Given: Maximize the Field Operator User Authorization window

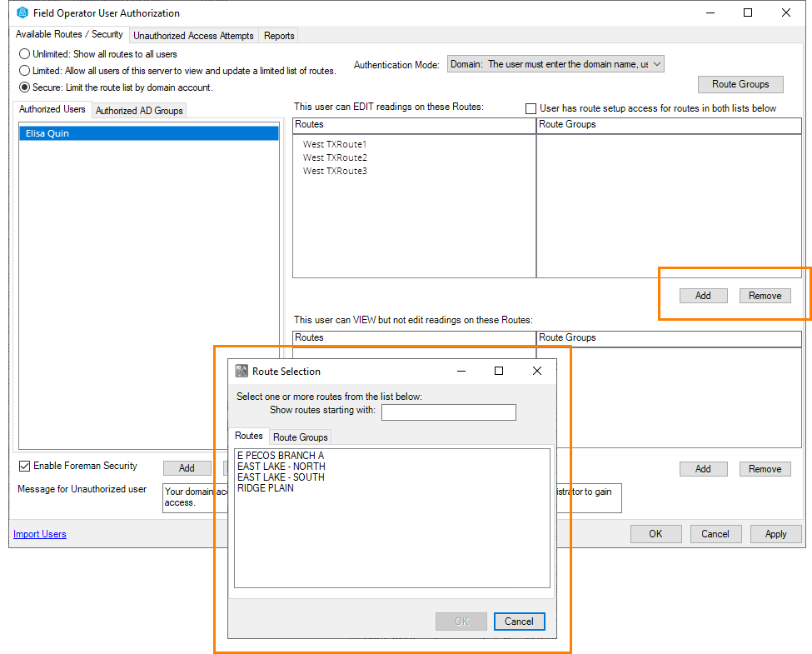Looking at the screenshot, I should [748, 12].
